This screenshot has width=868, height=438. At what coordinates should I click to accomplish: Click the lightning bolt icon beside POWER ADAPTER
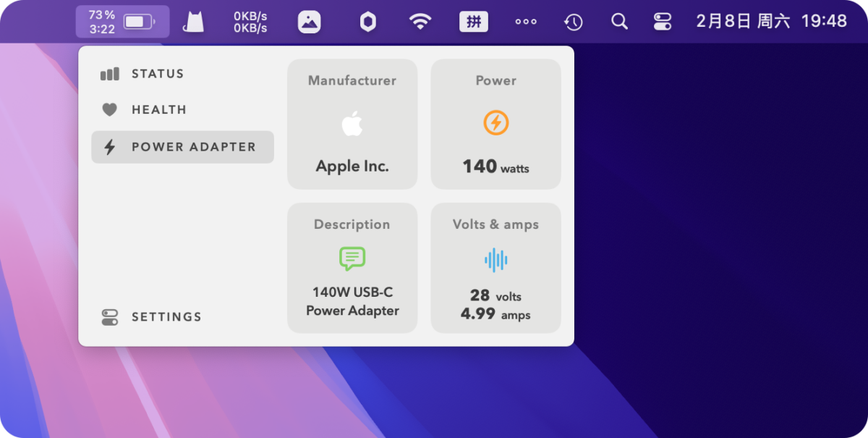[109, 147]
